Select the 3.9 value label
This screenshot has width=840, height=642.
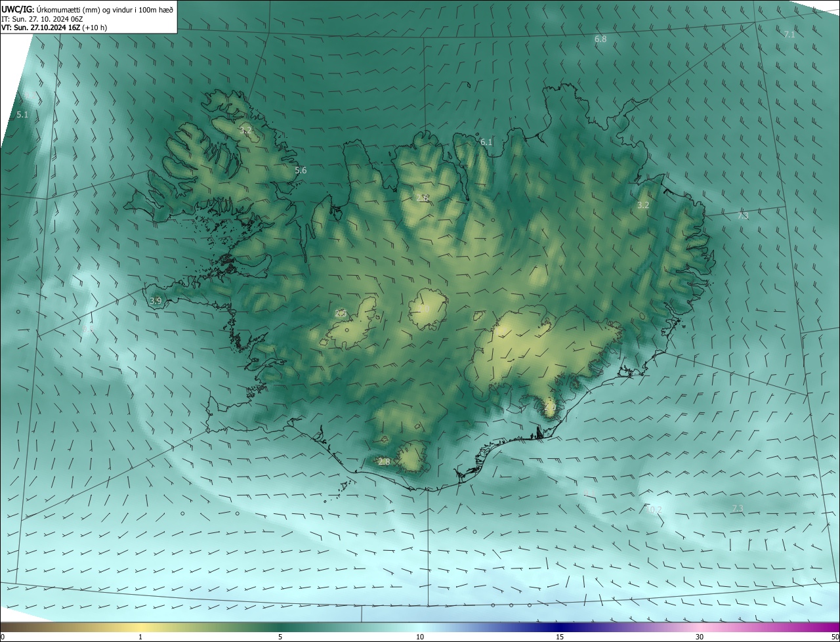(x=156, y=301)
